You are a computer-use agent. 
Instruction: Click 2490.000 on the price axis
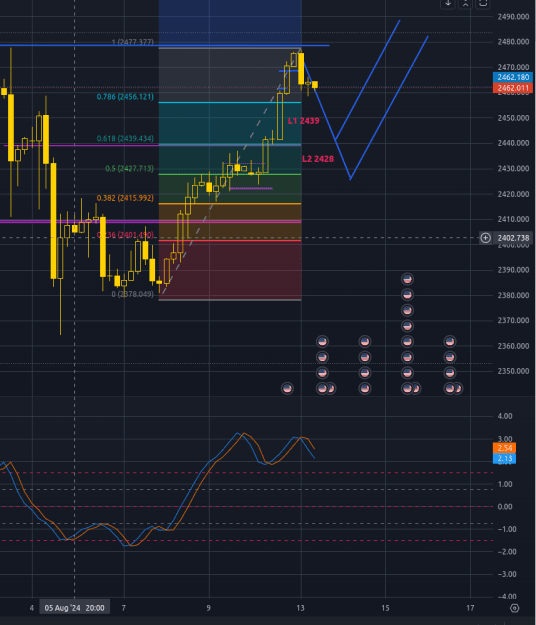513,17
